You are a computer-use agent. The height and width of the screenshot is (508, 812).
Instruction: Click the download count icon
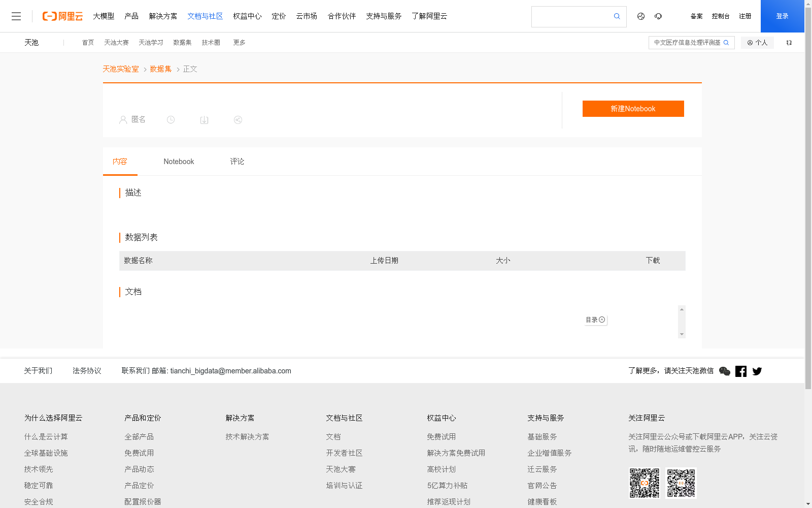pyautogui.click(x=205, y=120)
